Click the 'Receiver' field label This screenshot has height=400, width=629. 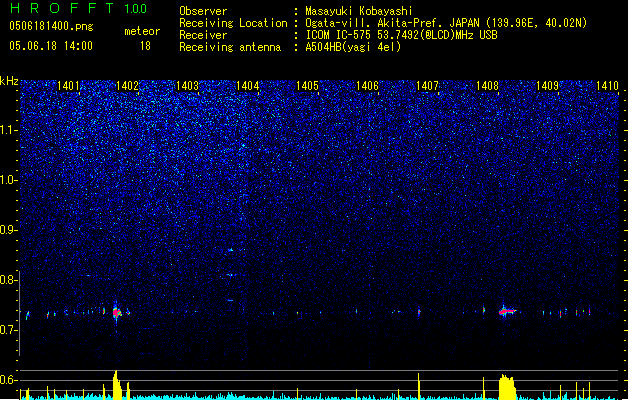[x=203, y=35]
